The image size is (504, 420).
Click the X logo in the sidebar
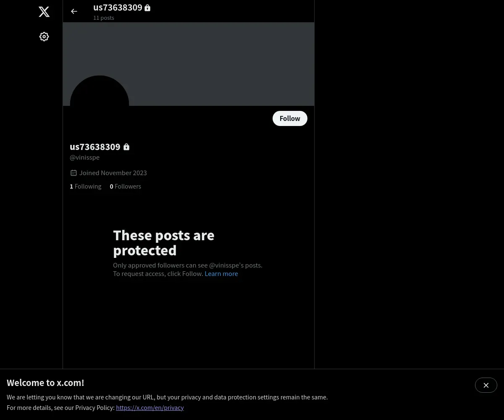[x=44, y=12]
